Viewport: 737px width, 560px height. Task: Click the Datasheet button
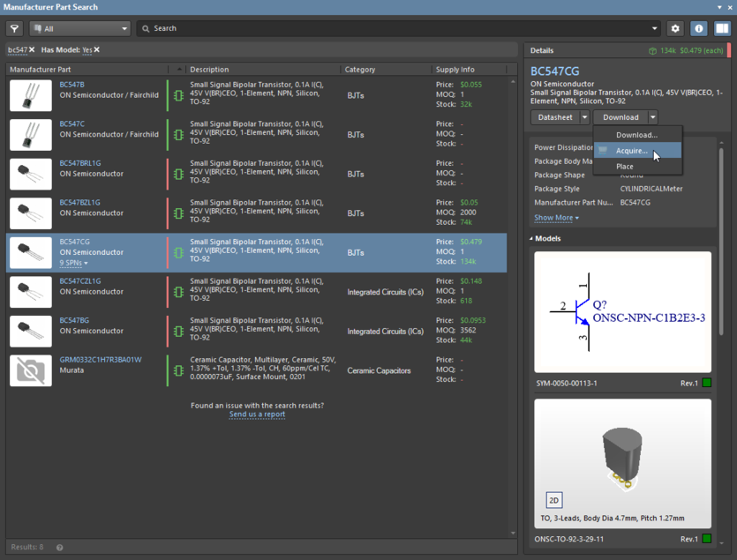[557, 116]
